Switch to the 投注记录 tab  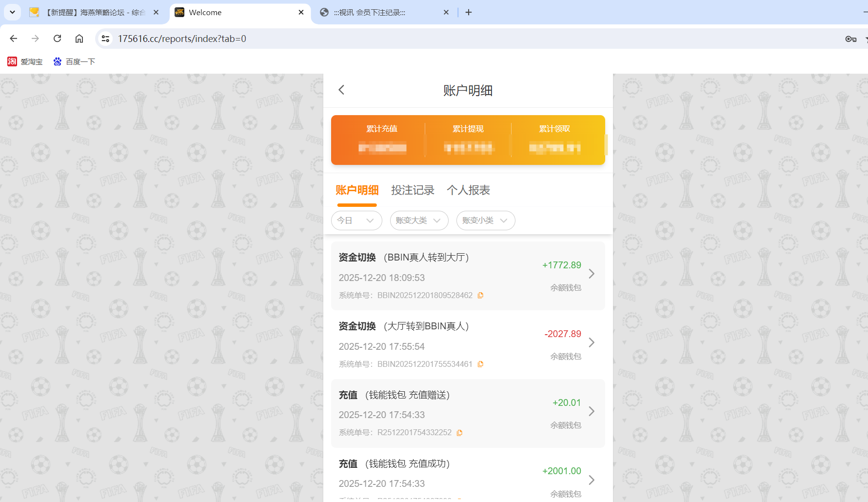tap(413, 190)
